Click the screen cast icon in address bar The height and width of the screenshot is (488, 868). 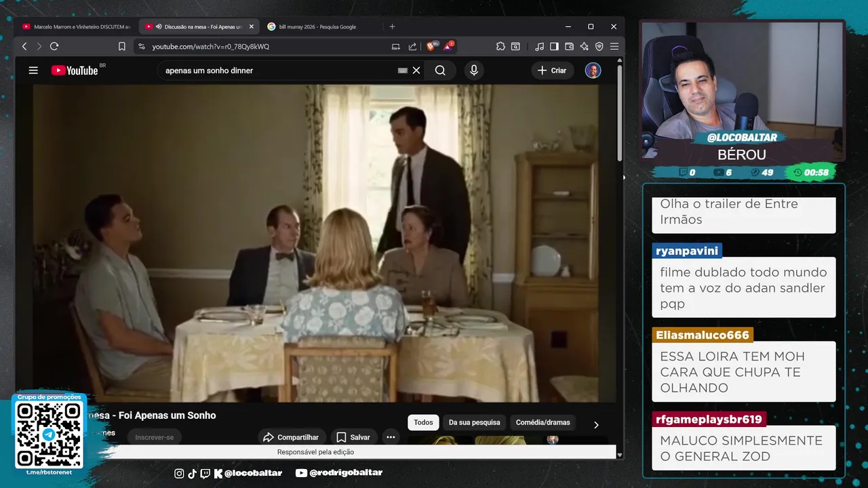pos(396,46)
